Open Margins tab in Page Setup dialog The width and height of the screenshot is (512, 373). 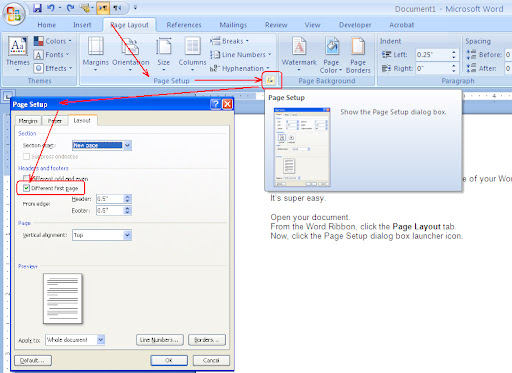[x=28, y=121]
